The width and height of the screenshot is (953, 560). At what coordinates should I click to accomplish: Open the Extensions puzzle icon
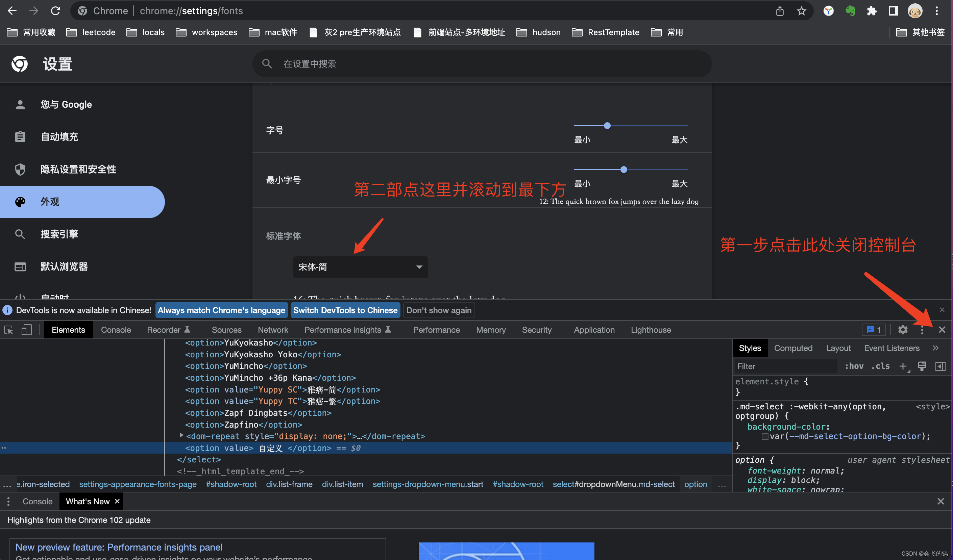[x=872, y=11]
